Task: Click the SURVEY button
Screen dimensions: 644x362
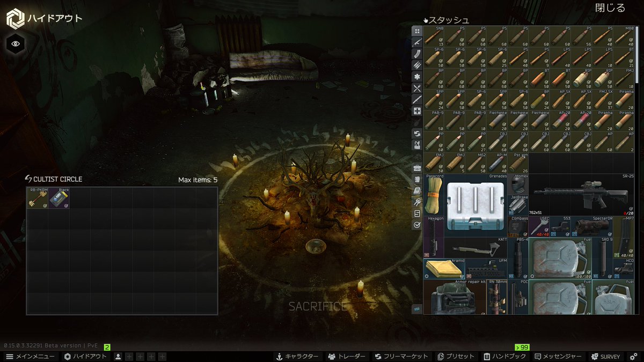Action: [x=605, y=357]
